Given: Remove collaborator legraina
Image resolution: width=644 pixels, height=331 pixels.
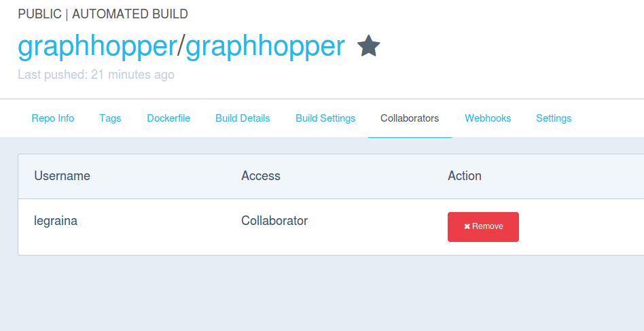Looking at the screenshot, I should point(483,227).
